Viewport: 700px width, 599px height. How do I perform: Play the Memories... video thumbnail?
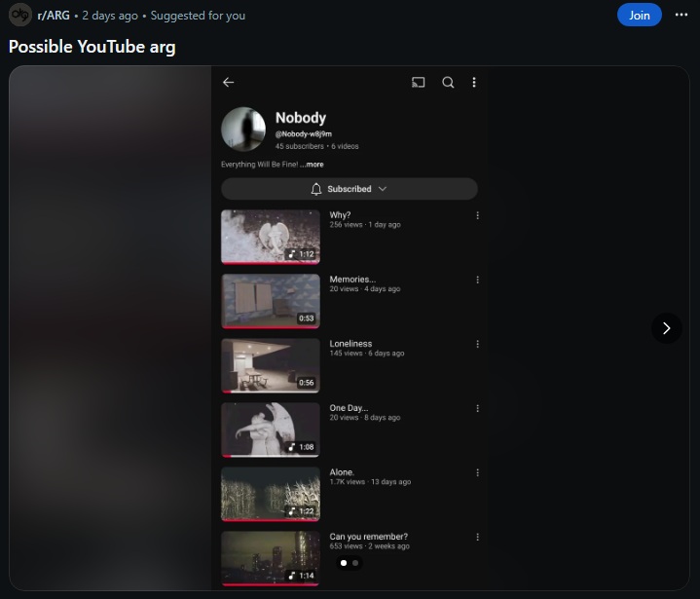pyautogui.click(x=271, y=301)
